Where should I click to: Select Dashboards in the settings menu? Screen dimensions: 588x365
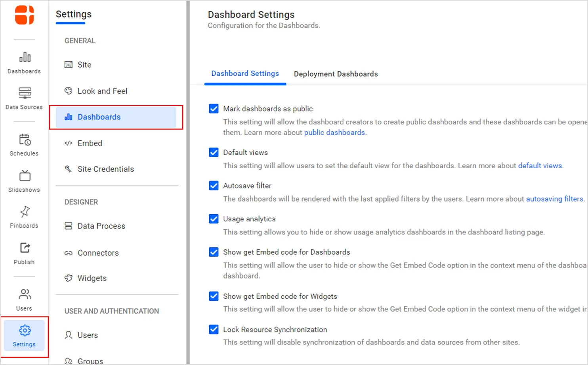pyautogui.click(x=116, y=117)
